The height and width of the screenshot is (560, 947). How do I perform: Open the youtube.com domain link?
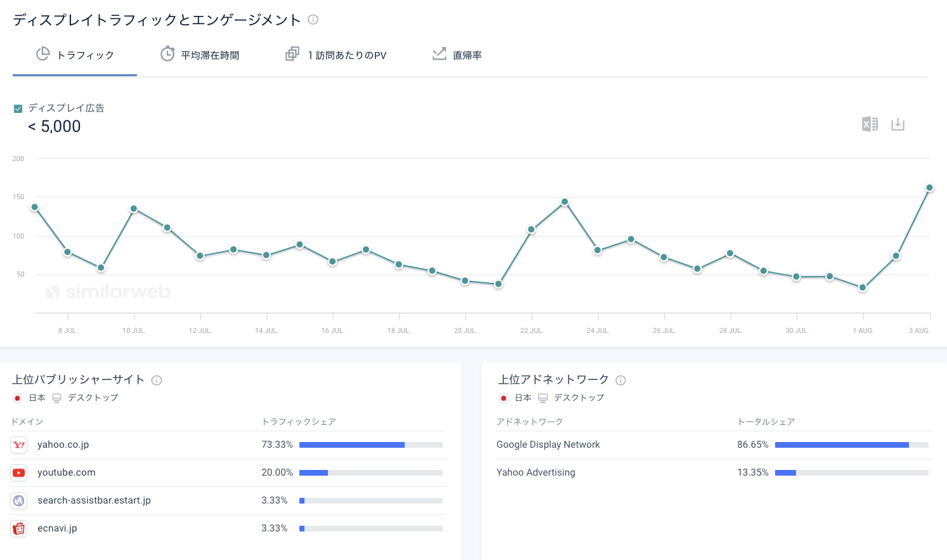pos(66,472)
